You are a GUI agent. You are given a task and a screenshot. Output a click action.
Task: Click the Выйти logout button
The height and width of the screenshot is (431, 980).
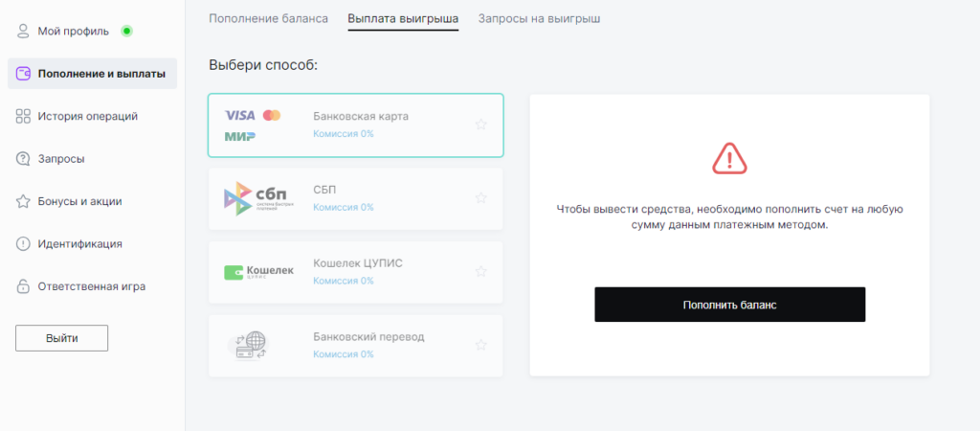coord(62,338)
